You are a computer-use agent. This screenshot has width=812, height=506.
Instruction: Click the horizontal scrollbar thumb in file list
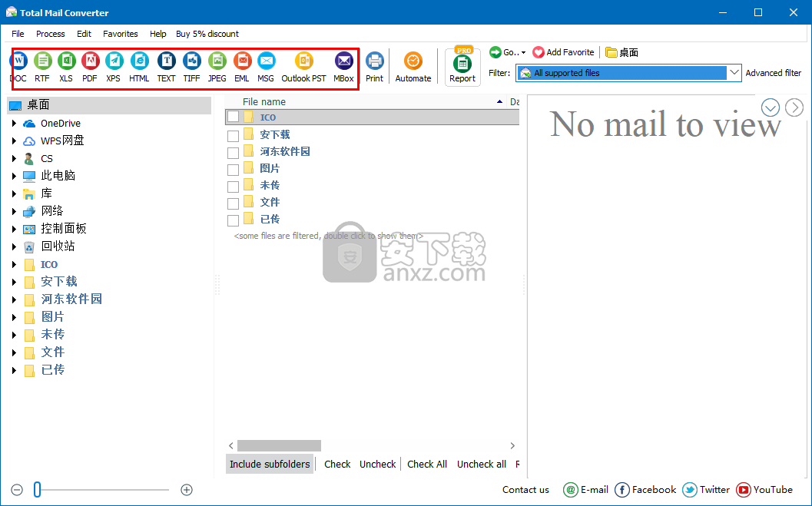(x=279, y=445)
